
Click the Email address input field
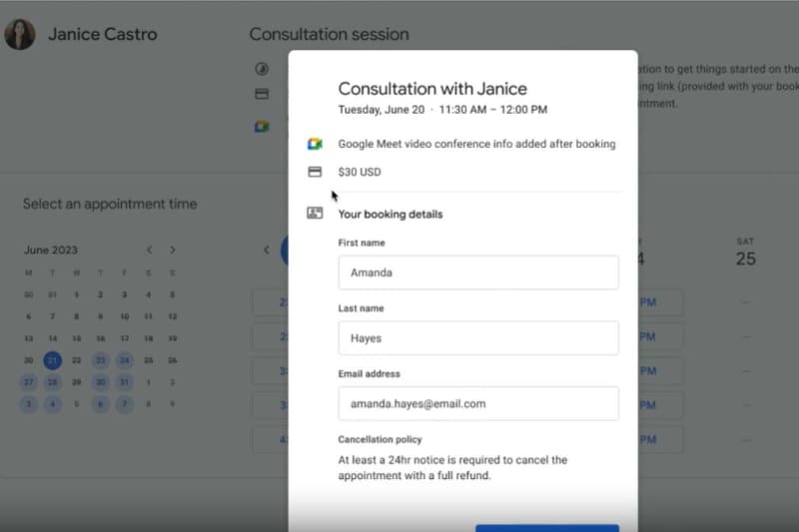(478, 403)
